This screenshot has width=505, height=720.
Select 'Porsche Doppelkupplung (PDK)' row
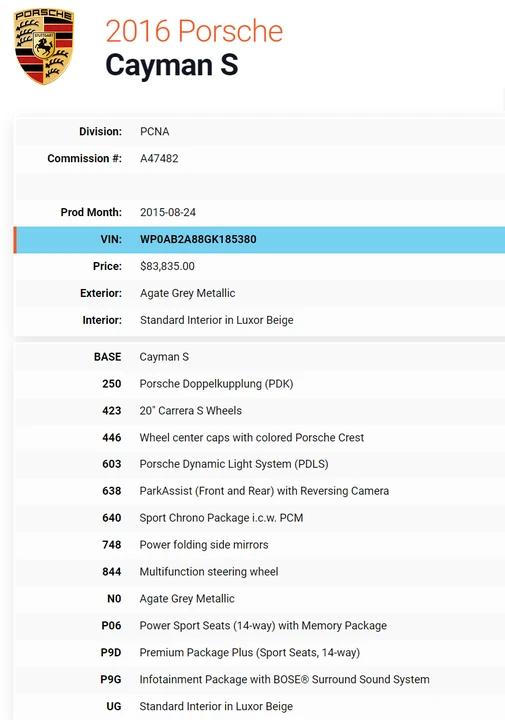(216, 384)
